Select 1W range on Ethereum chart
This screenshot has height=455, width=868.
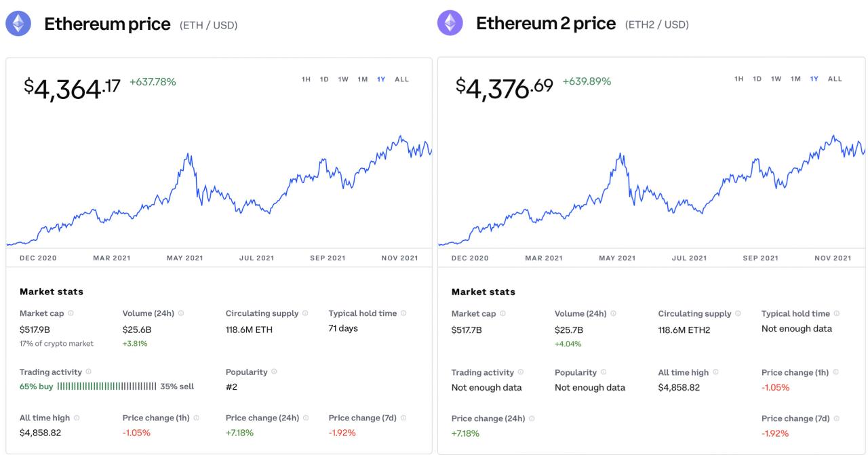[x=343, y=79]
